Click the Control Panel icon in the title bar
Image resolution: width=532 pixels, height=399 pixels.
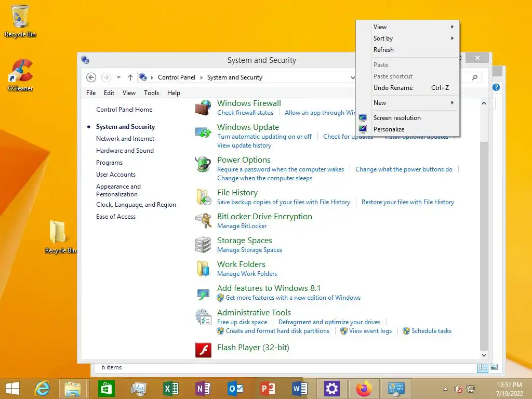pyautogui.click(x=85, y=60)
